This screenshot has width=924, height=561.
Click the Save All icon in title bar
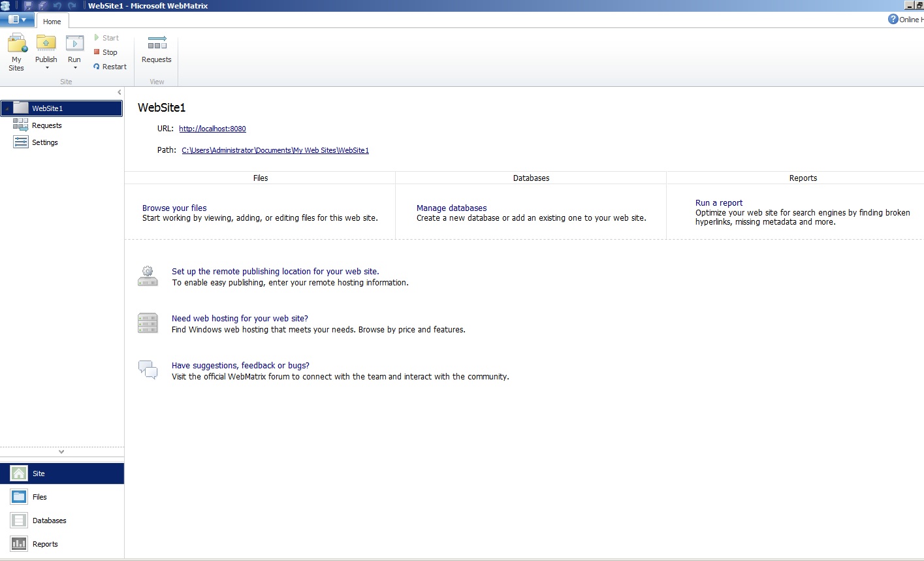tap(42, 5)
